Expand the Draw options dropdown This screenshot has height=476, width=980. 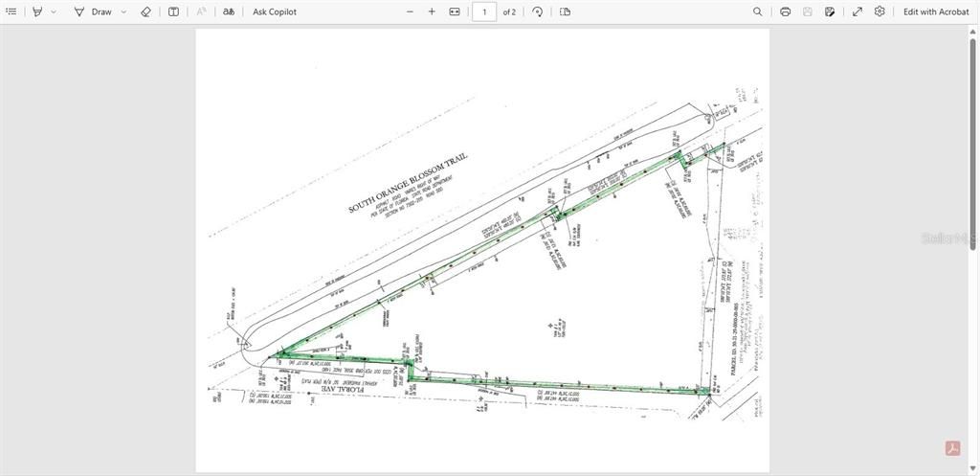click(x=123, y=11)
